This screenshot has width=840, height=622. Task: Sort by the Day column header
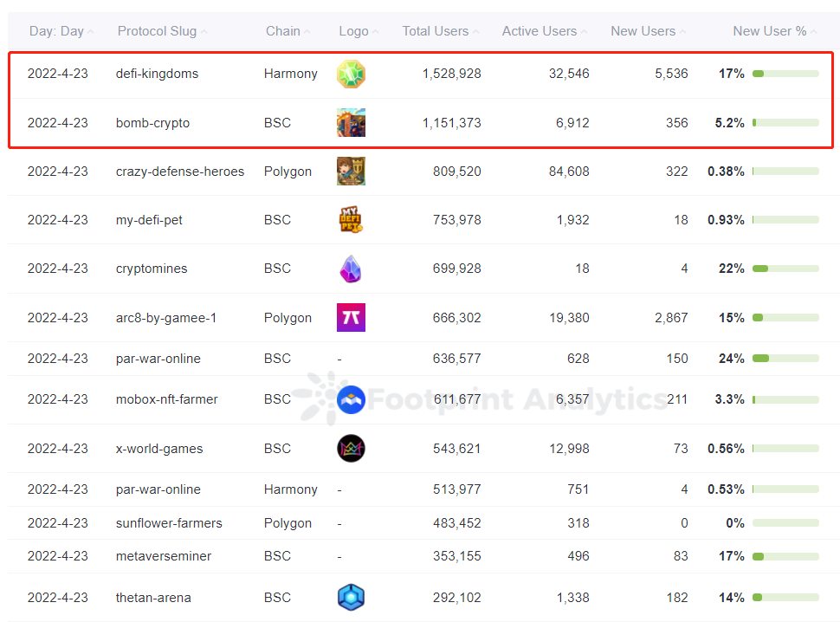[56, 31]
